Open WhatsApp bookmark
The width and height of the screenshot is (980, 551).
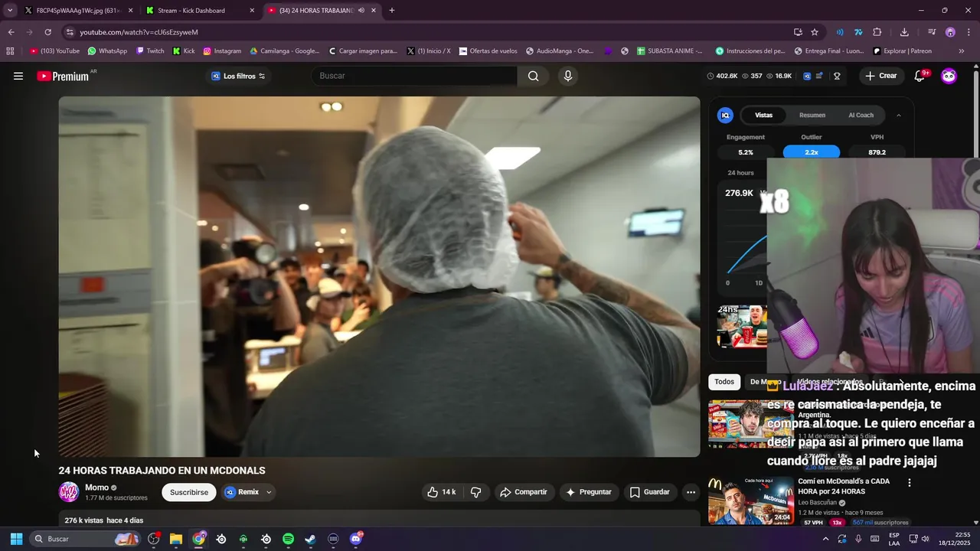tap(107, 51)
